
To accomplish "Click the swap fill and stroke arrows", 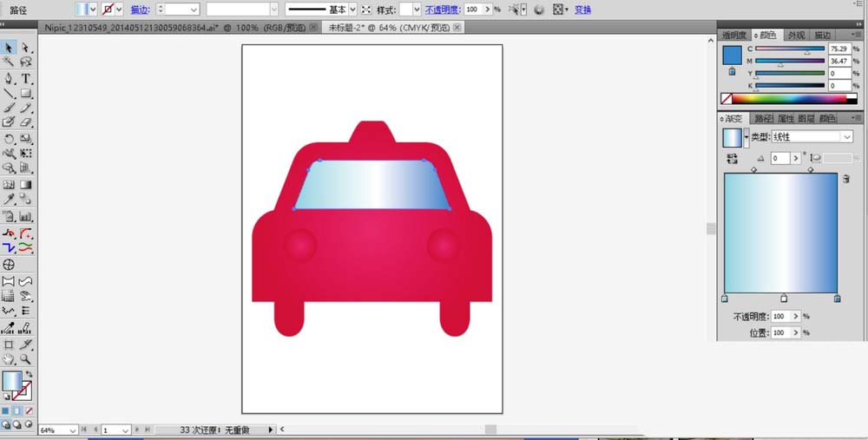I will point(29,374).
